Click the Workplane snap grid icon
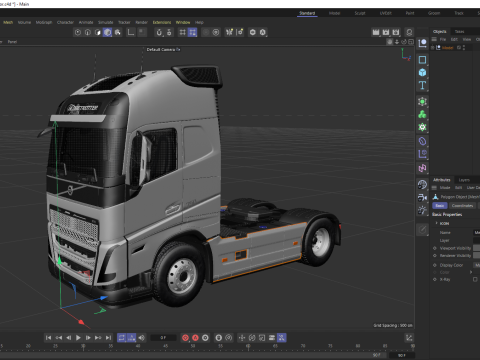Viewport: 480px width, 360px height. (x=182, y=32)
